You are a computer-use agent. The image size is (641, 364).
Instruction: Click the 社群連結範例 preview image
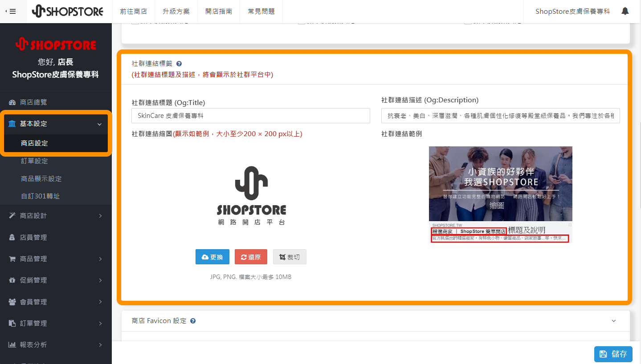501,195
